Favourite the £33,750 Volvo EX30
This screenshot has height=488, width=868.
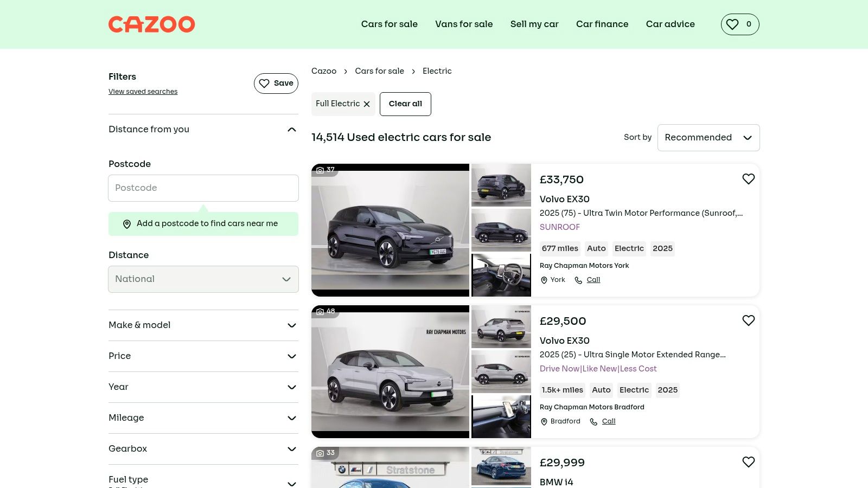point(748,179)
